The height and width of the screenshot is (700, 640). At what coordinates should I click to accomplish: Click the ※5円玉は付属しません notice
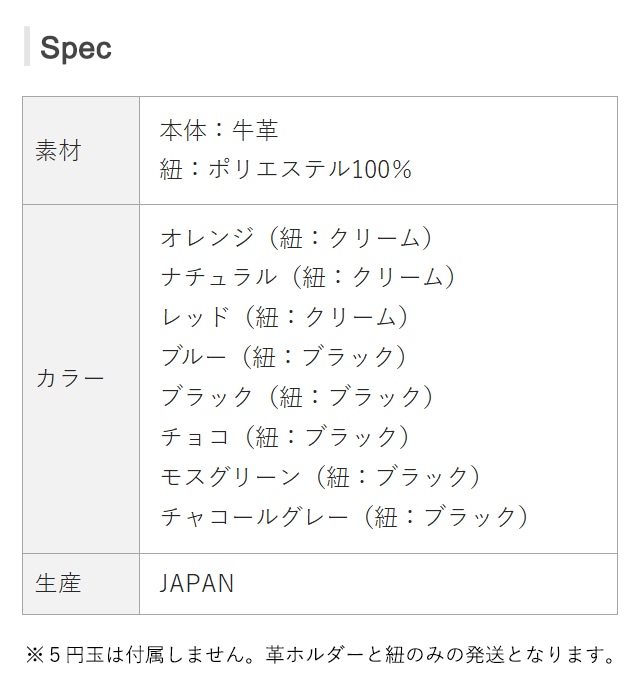click(140, 656)
